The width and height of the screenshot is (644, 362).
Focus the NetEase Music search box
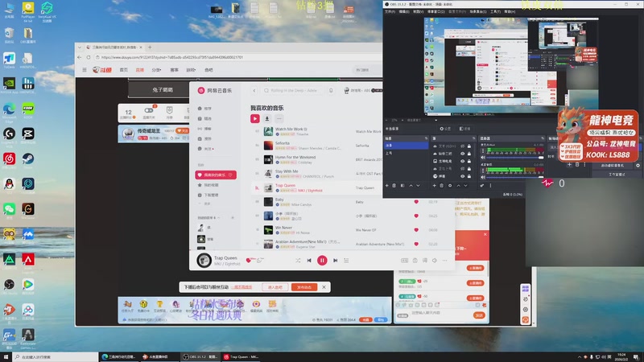click(293, 90)
